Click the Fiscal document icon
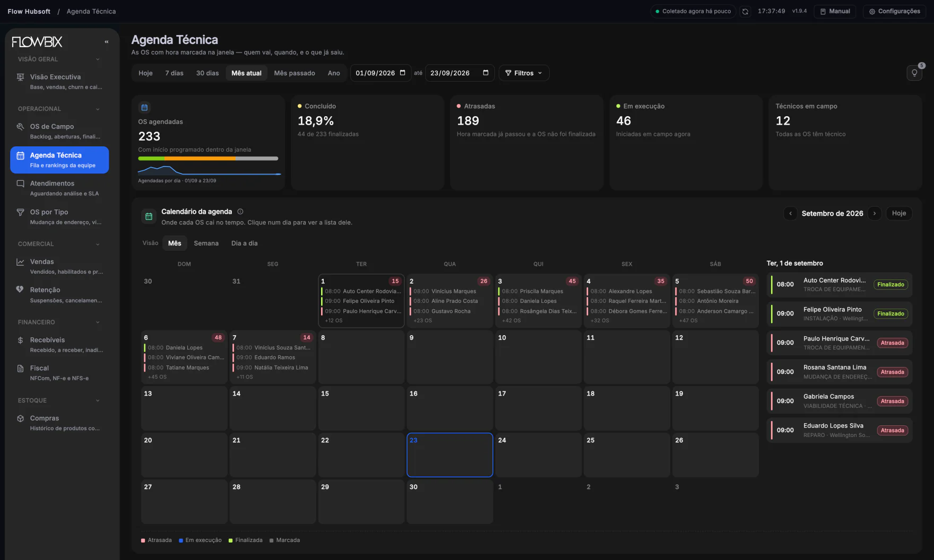The width and height of the screenshot is (934, 560). [x=20, y=368]
